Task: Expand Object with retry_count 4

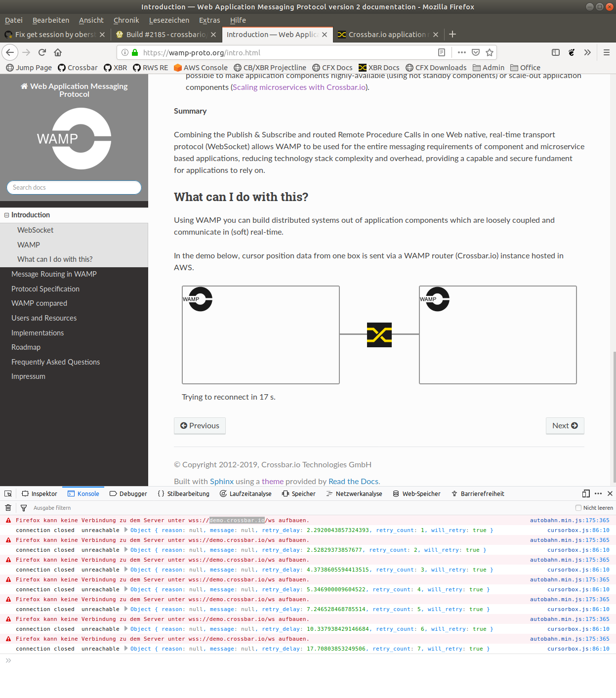Action: click(126, 589)
